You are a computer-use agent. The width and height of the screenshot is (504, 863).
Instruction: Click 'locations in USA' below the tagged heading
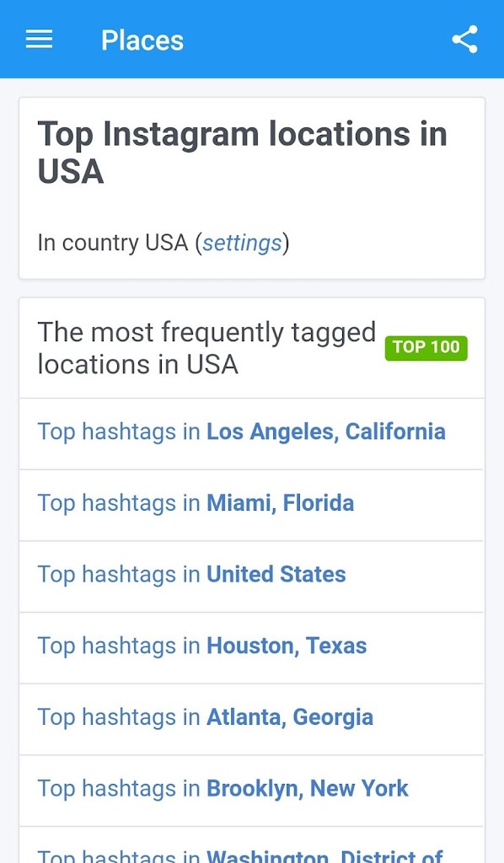click(137, 364)
